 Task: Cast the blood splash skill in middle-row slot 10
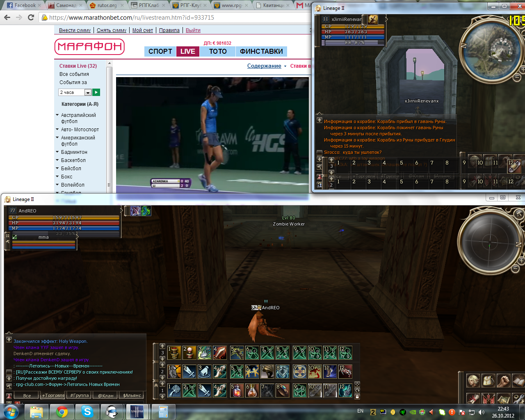315,372
